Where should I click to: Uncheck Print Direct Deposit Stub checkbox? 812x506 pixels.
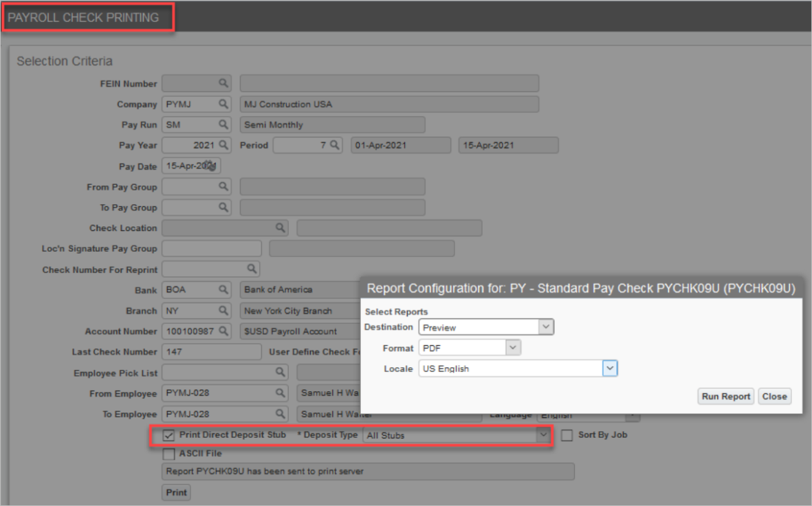(168, 435)
